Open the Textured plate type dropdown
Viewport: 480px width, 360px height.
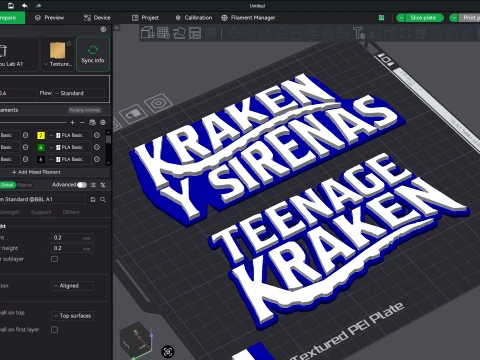[58, 54]
